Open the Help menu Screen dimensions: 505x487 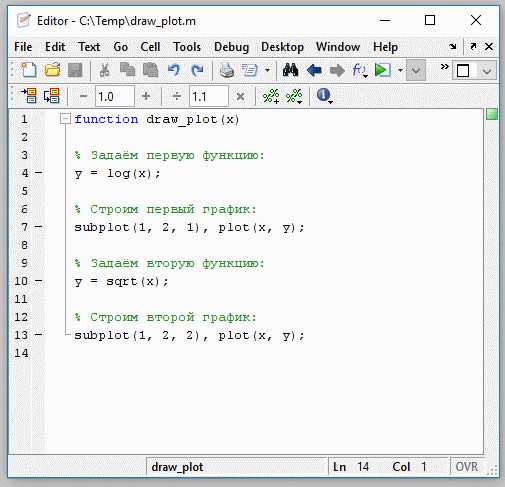tap(385, 47)
